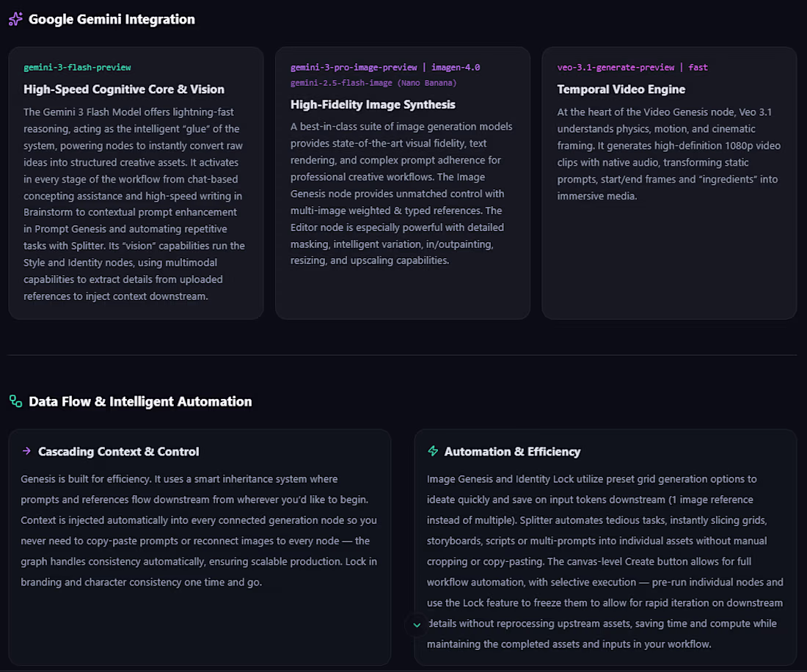Click the "fast" tag in the Veo card
This screenshot has width=807, height=672.
click(x=698, y=67)
